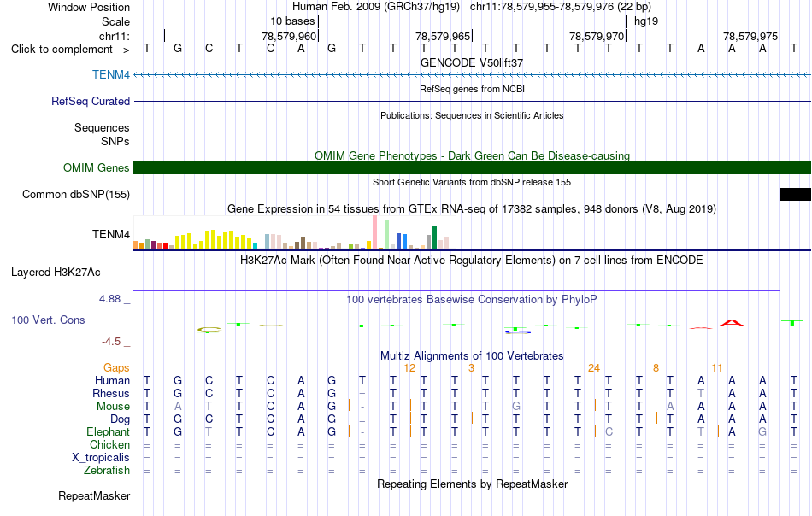The height and width of the screenshot is (516, 812).
Task: Click position label 78,579,970
Action: (x=597, y=36)
